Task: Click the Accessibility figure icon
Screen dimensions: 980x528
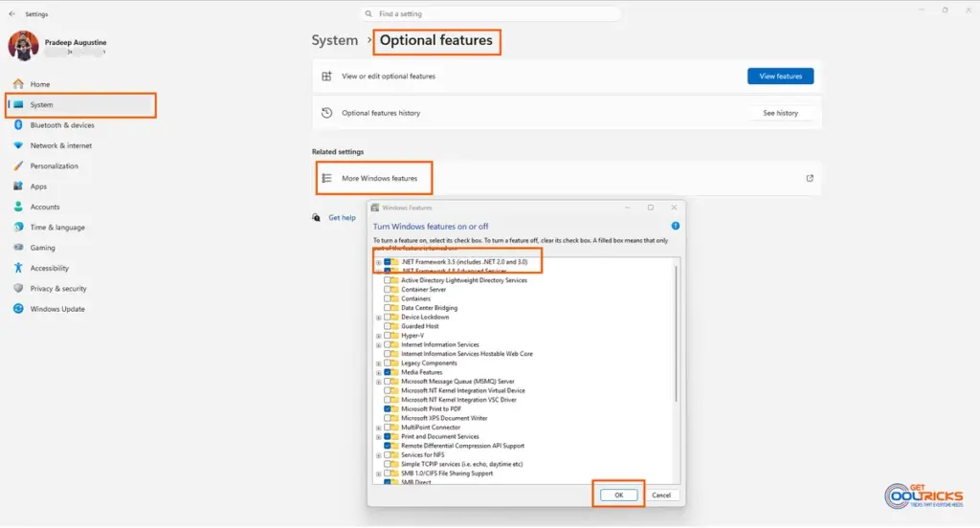Action: point(18,268)
